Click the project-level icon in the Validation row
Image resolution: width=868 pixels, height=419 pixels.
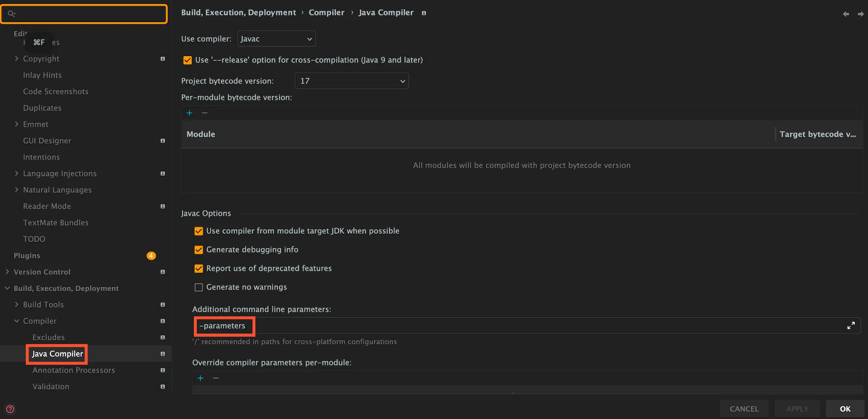tap(163, 387)
